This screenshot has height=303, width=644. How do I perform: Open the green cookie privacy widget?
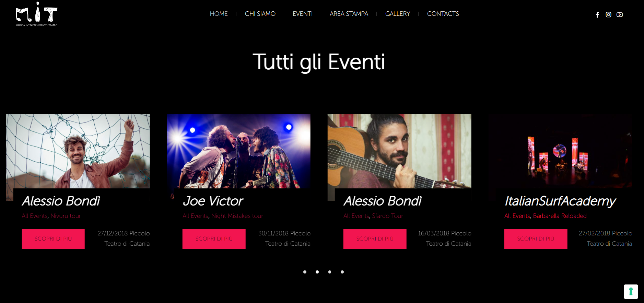click(631, 292)
